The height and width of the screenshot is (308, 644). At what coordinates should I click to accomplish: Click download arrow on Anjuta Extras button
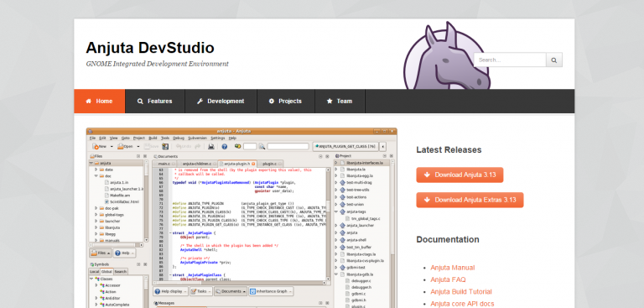(427, 200)
